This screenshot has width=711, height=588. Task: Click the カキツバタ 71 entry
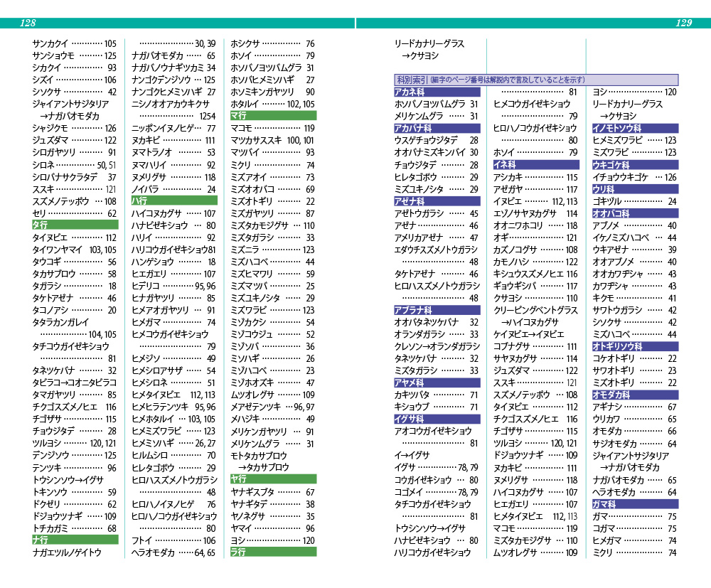pos(437,395)
